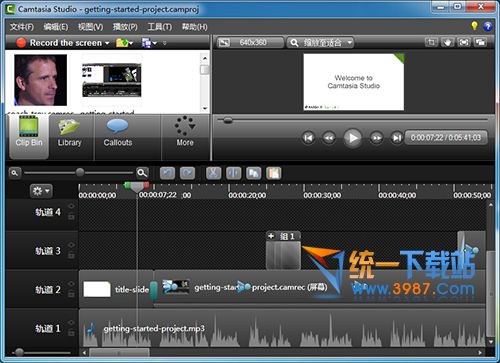Click the timeline zoom in magnifier
The height and width of the screenshot is (363, 500).
click(142, 173)
